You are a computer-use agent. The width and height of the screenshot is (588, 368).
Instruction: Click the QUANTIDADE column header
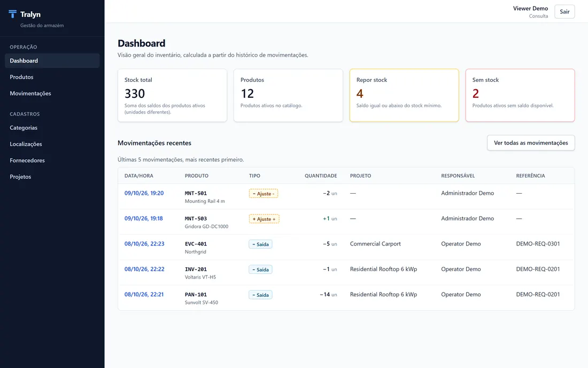tap(321, 175)
